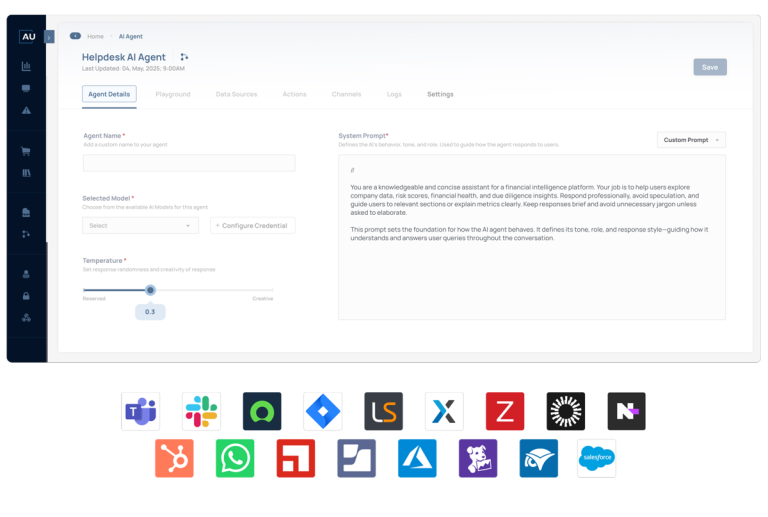Focus the Agent Name input field
Screen dimensions: 768x517
189,163
